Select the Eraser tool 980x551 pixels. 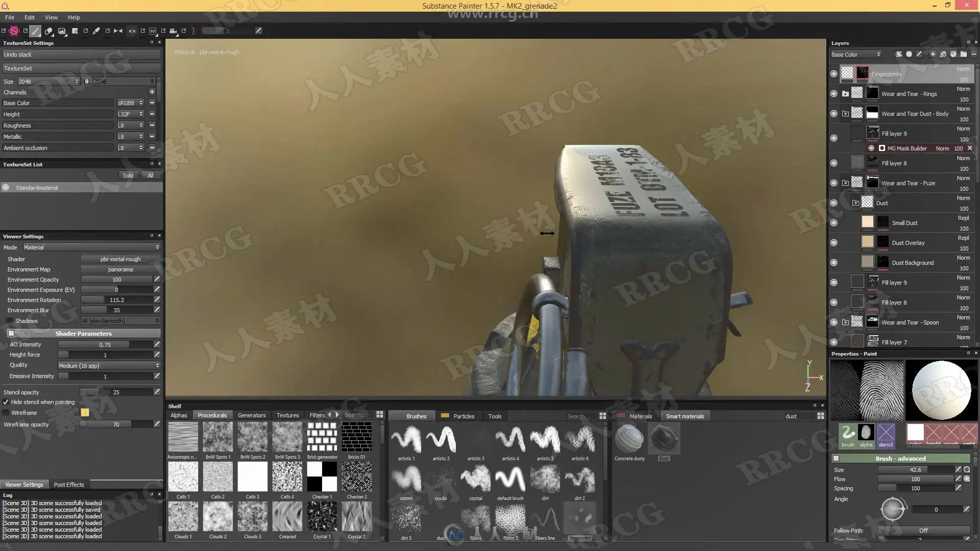49,31
